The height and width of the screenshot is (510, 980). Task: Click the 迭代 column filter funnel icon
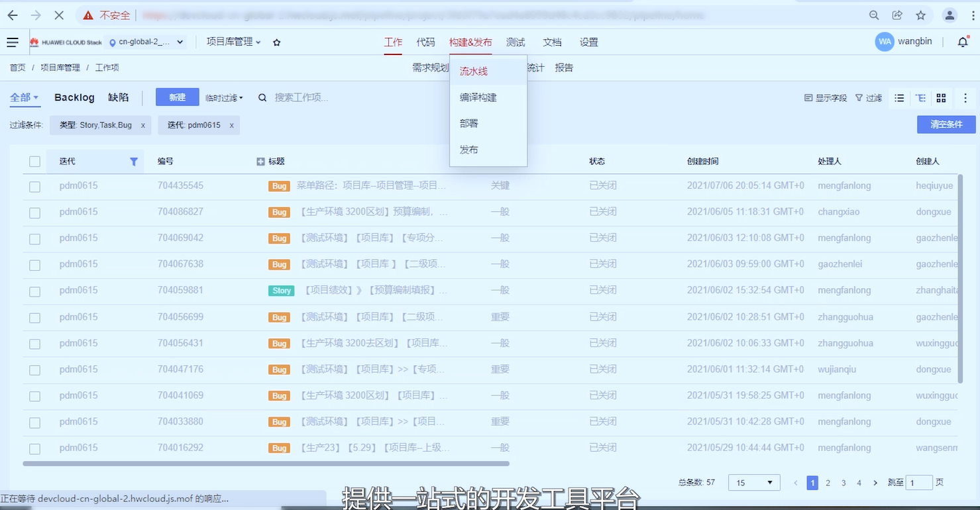134,162
